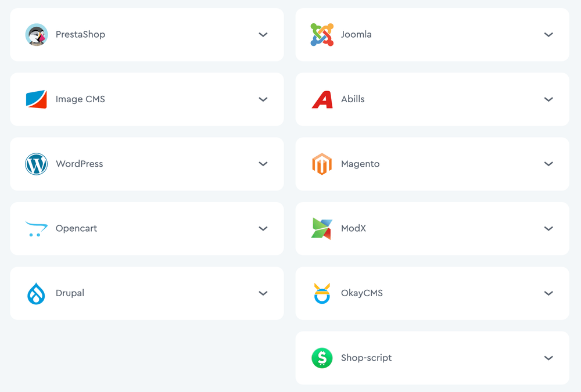Click the WordPress logo icon
This screenshot has width=581, height=392.
[36, 164]
